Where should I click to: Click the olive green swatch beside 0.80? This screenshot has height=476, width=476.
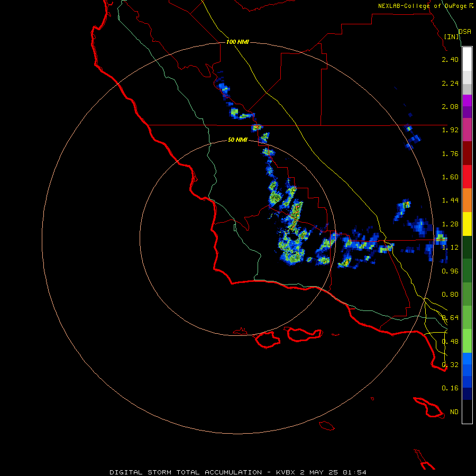467,294
